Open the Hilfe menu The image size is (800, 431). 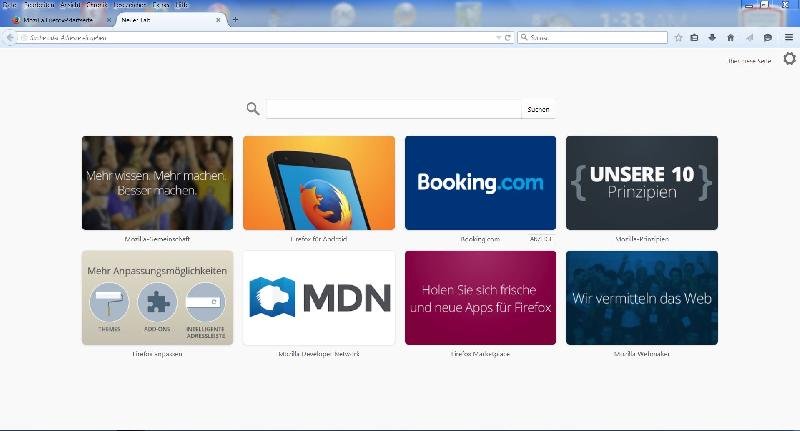(182, 5)
